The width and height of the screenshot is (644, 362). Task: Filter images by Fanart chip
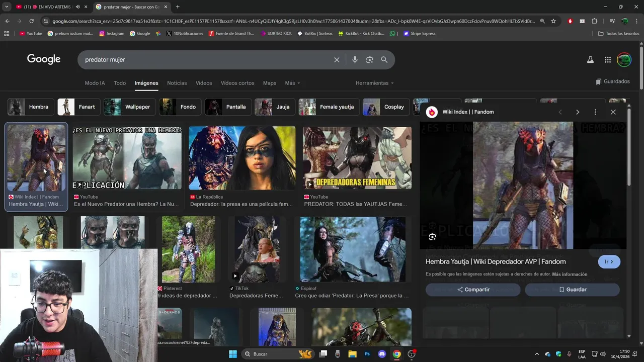coord(78,107)
